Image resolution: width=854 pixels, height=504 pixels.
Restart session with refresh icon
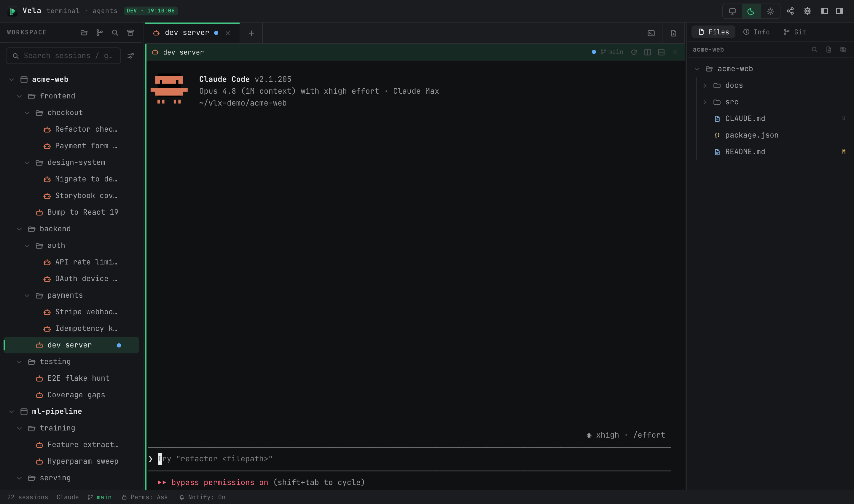[634, 52]
